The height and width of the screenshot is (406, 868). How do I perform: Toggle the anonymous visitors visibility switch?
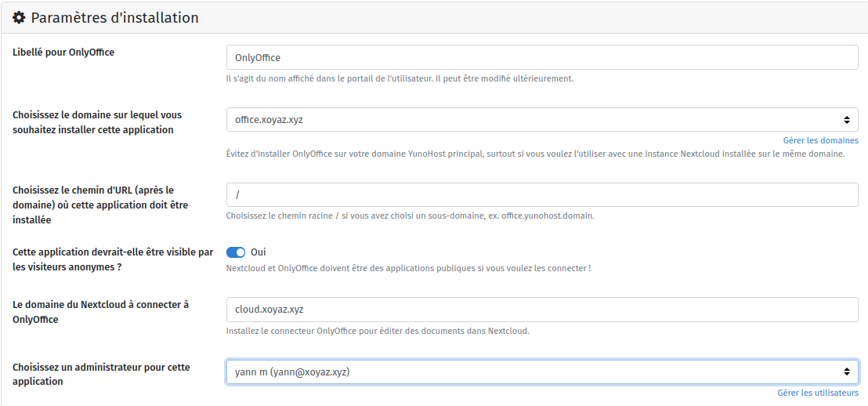(x=236, y=252)
